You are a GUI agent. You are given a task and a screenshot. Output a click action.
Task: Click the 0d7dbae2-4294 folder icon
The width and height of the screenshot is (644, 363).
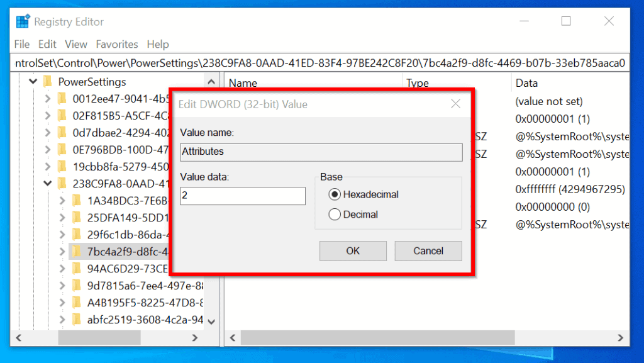[62, 133]
